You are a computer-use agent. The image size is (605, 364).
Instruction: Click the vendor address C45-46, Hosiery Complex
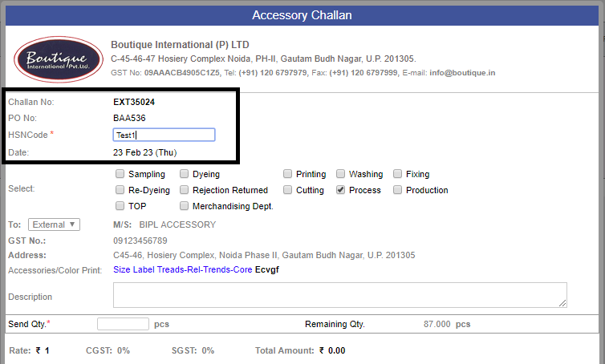click(x=264, y=255)
